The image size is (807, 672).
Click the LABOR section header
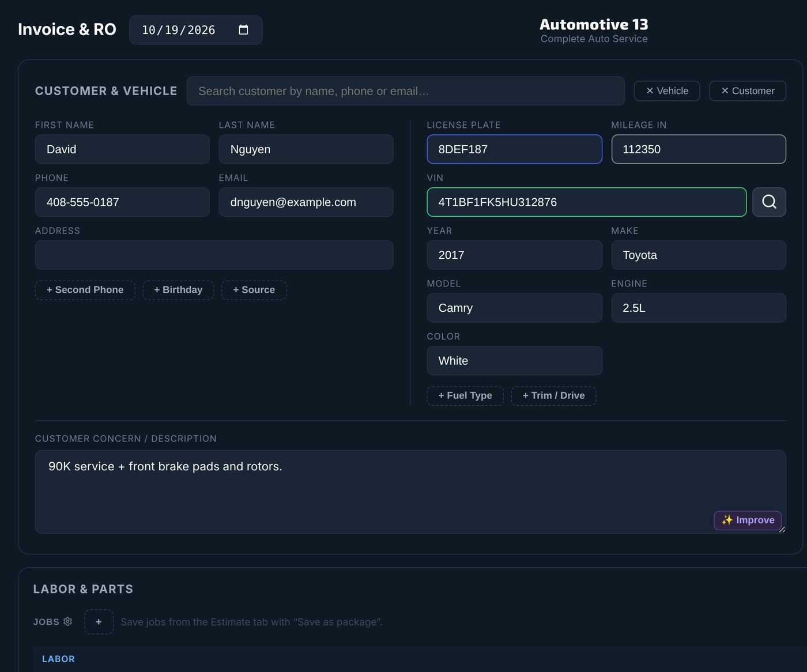coord(58,659)
